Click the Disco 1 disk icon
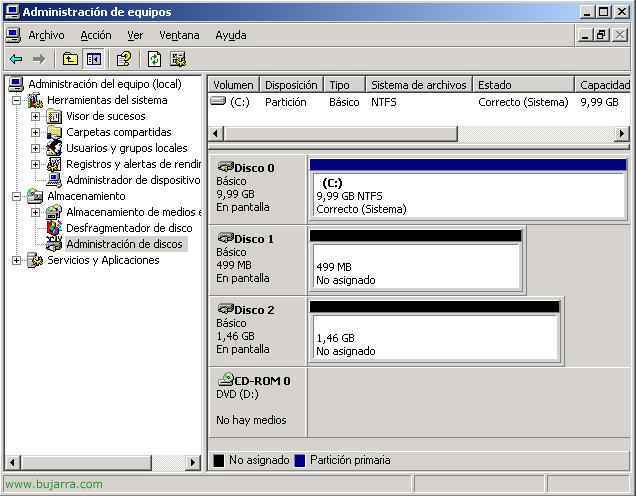The height and width of the screenshot is (496, 636). coord(226,238)
